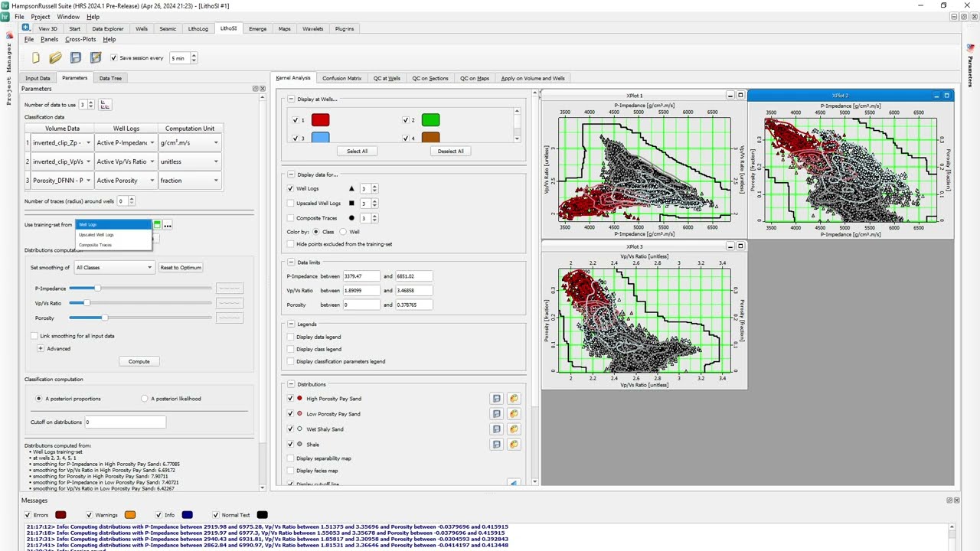Float the Messages panel
The height and width of the screenshot is (551, 980).
click(x=949, y=500)
